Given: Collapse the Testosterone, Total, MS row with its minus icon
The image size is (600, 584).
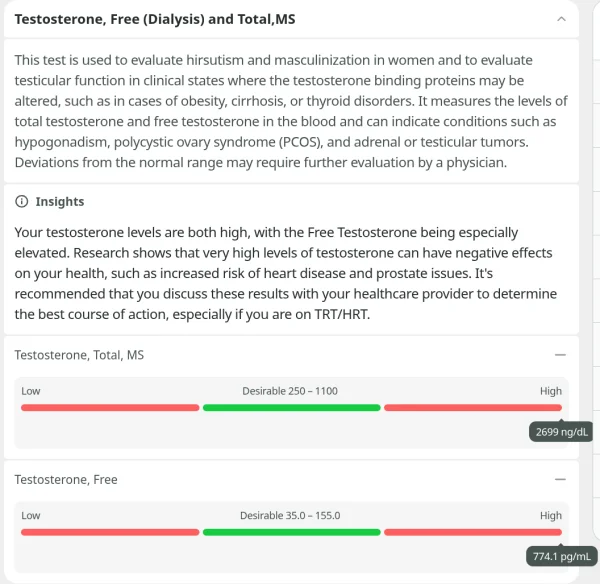Looking at the screenshot, I should click(560, 355).
